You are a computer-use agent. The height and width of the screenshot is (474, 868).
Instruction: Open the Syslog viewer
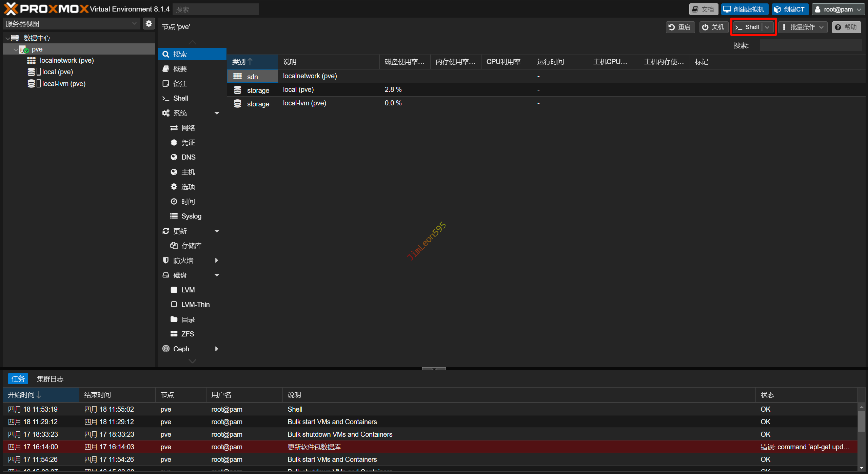(x=191, y=216)
